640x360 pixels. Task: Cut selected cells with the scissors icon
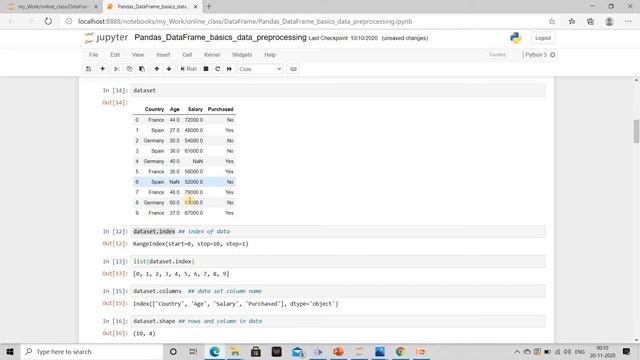click(117, 69)
